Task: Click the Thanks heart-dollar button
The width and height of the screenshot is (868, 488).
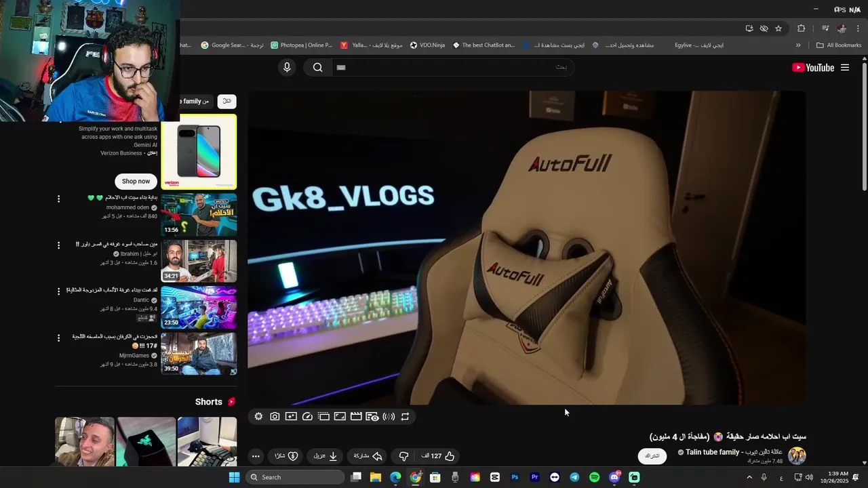Action: point(286,456)
